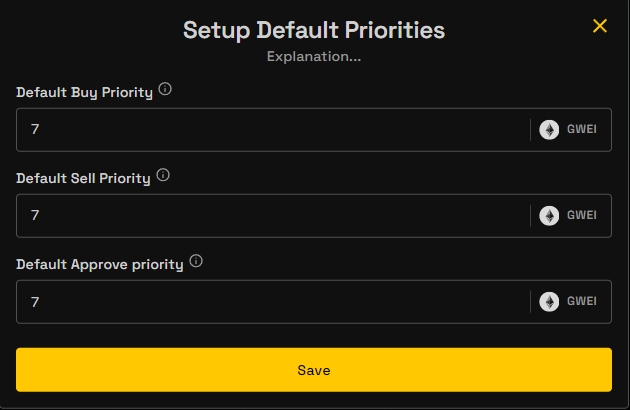The height and width of the screenshot is (410, 630).
Task: Click info icon beside Default Buy Priority
Action: 165,89
